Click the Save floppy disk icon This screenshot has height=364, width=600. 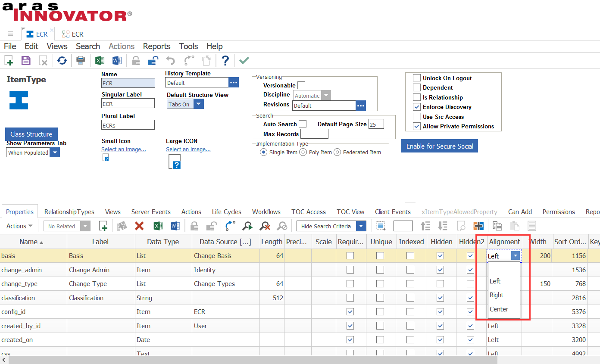pyautogui.click(x=26, y=60)
